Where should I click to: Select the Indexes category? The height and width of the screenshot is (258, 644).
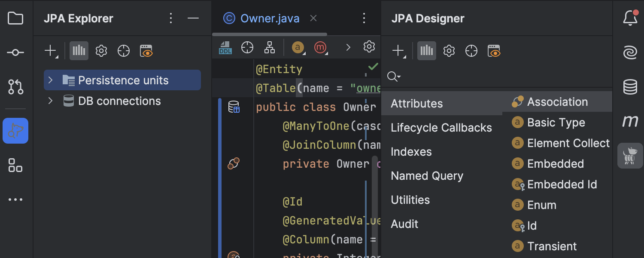tap(442, 151)
